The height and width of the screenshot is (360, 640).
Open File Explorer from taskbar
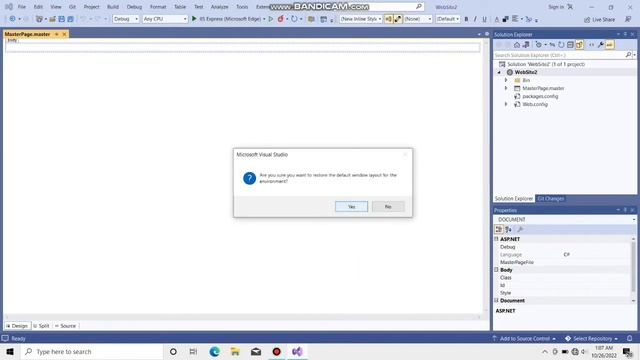(x=235, y=351)
